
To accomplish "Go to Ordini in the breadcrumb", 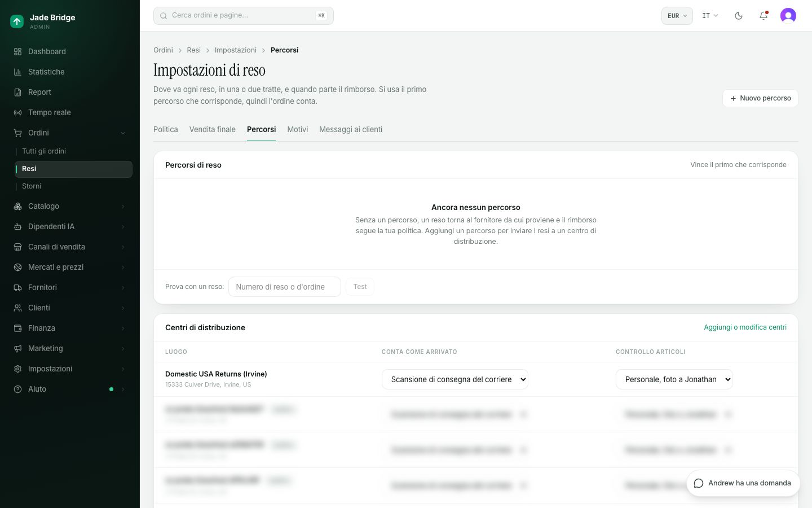I will pos(163,50).
